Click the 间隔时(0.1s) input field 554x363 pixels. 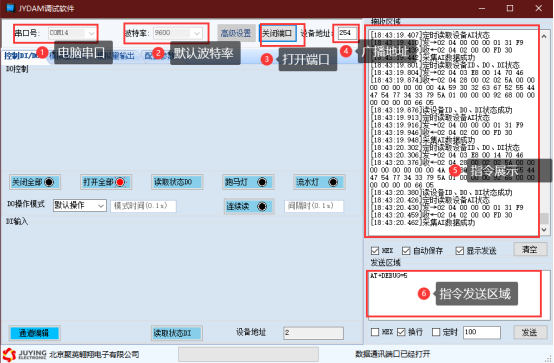pyautogui.click(x=314, y=206)
